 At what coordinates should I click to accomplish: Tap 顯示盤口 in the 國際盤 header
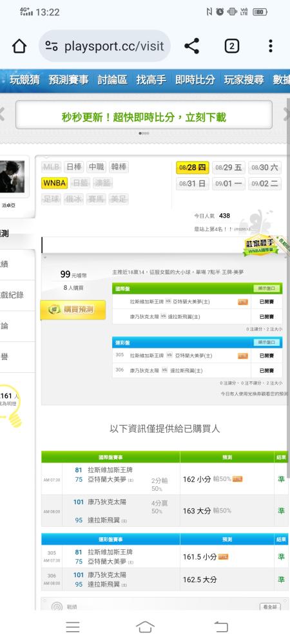coord(267,289)
